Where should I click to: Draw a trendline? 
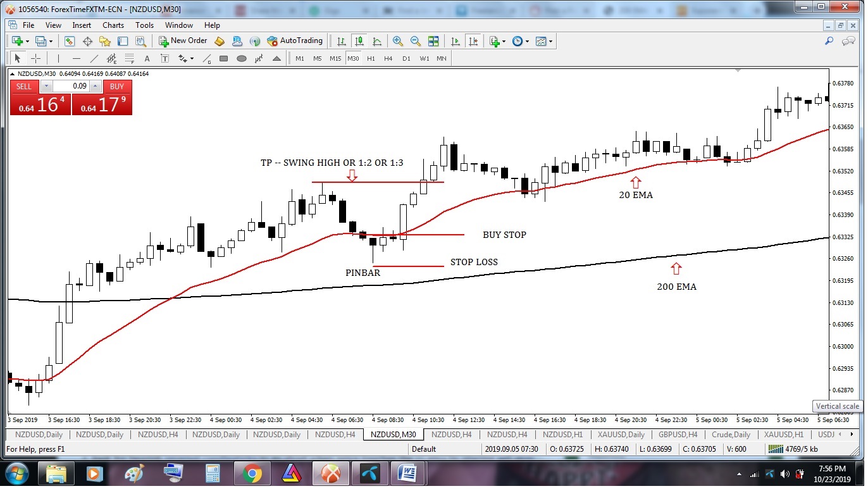coord(94,58)
